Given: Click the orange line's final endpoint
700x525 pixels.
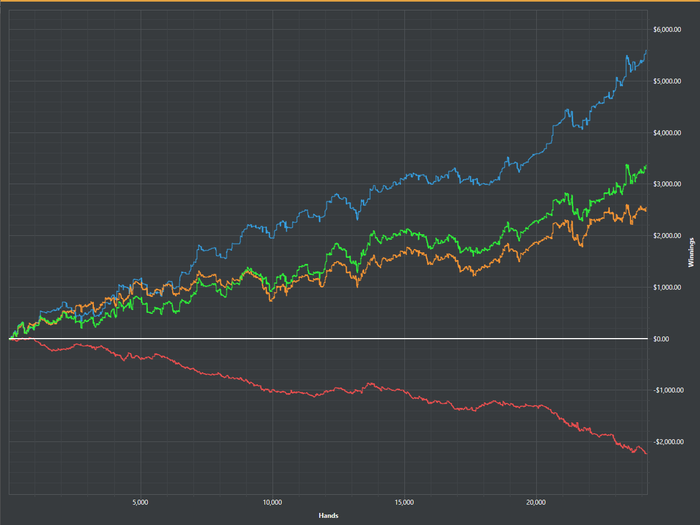Looking at the screenshot, I should click(646, 210).
